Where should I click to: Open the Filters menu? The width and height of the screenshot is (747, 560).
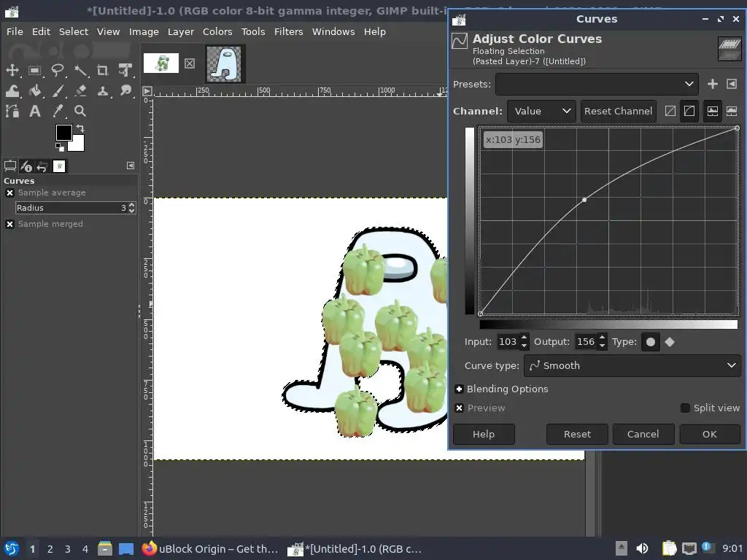(x=288, y=31)
